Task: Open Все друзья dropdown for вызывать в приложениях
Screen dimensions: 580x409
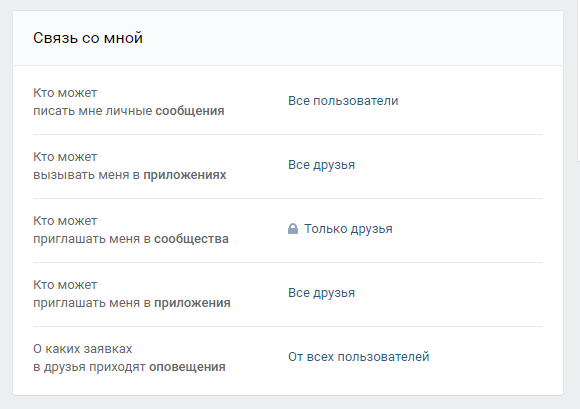Action: click(x=321, y=165)
